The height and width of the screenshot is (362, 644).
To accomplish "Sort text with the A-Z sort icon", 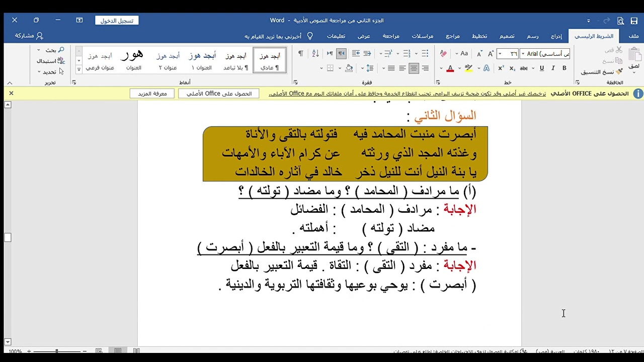I will 315,53.
